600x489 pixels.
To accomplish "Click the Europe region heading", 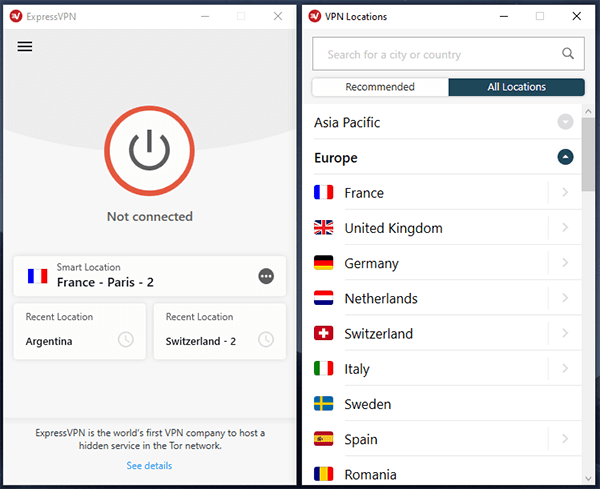I will click(336, 158).
